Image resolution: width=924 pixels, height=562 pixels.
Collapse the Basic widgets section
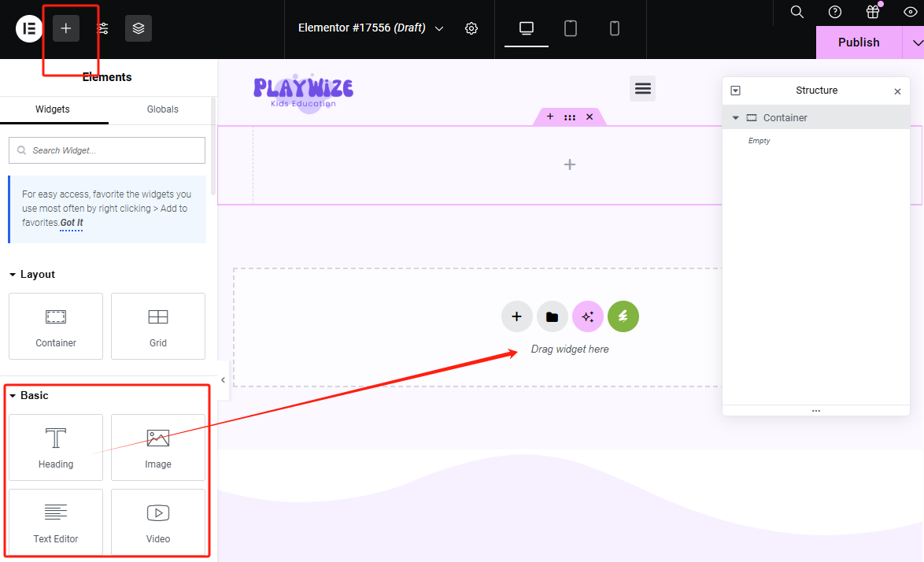coord(13,396)
